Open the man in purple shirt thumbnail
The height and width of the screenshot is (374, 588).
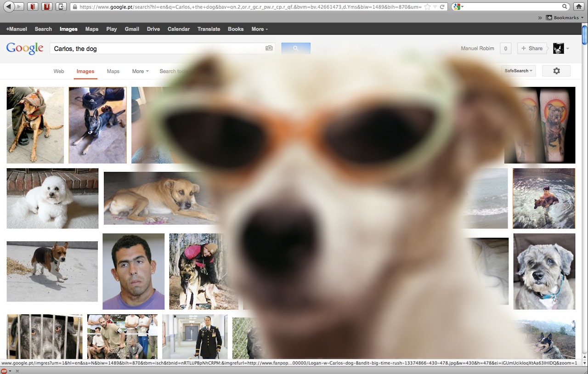134,272
